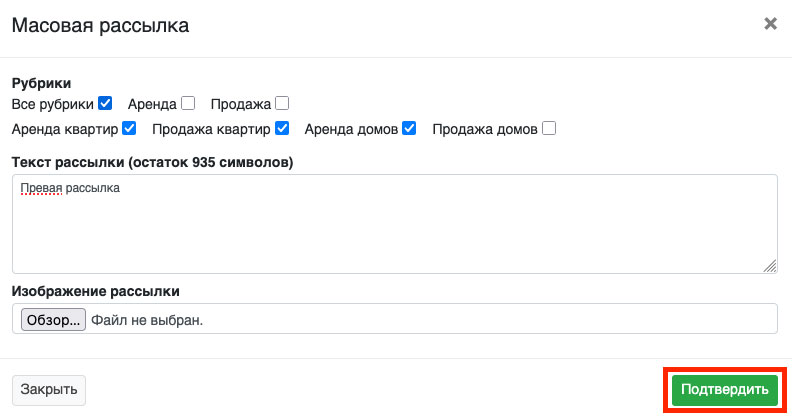The height and width of the screenshot is (420, 792).
Task: Close the dialog with the X icon
Action: click(x=770, y=24)
